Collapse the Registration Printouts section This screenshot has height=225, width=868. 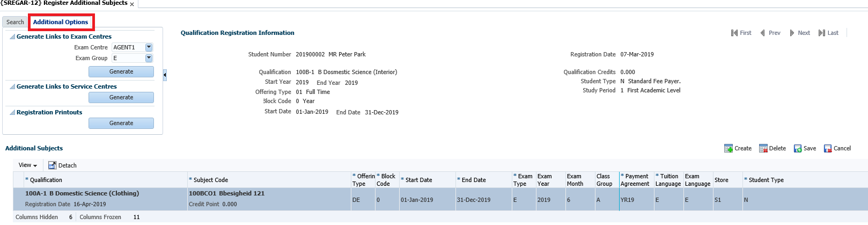12,113
